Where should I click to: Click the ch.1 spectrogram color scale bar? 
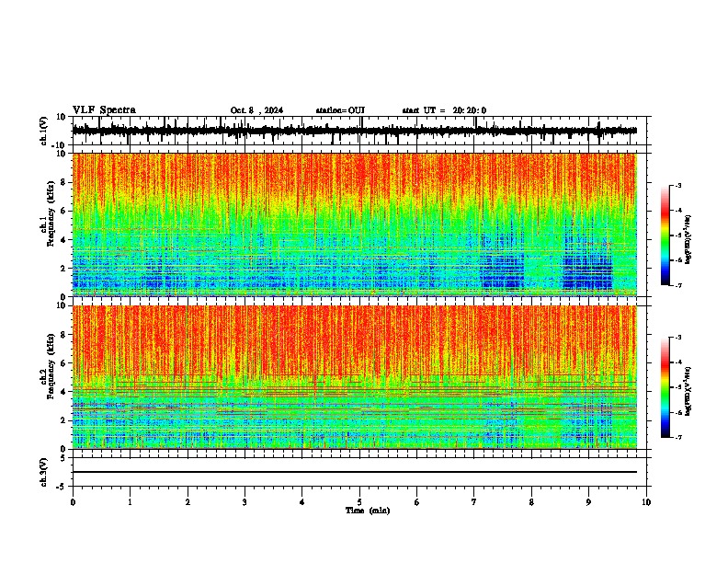(x=665, y=236)
